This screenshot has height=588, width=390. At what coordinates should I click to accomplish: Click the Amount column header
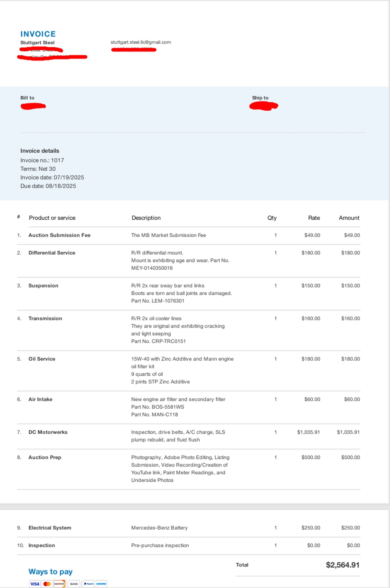coord(349,218)
